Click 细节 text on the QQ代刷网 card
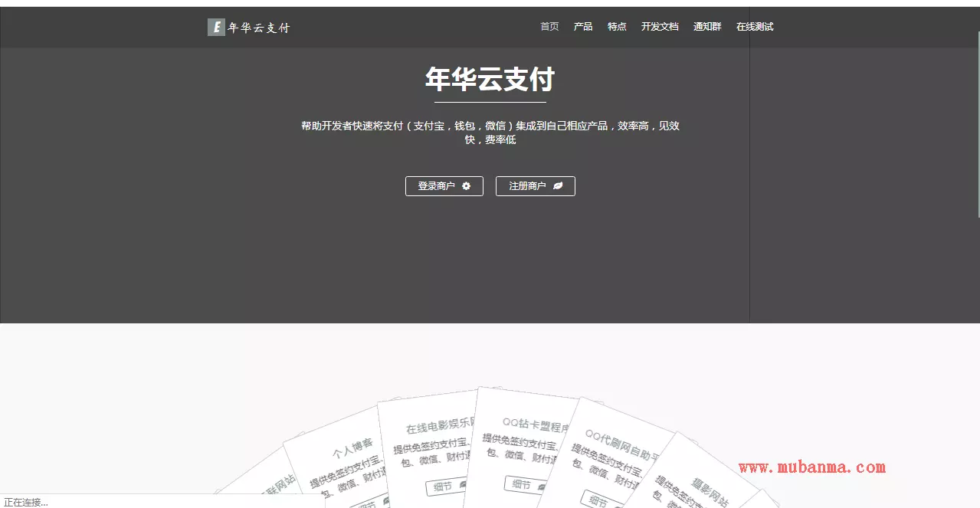The image size is (980, 508). coord(598,501)
